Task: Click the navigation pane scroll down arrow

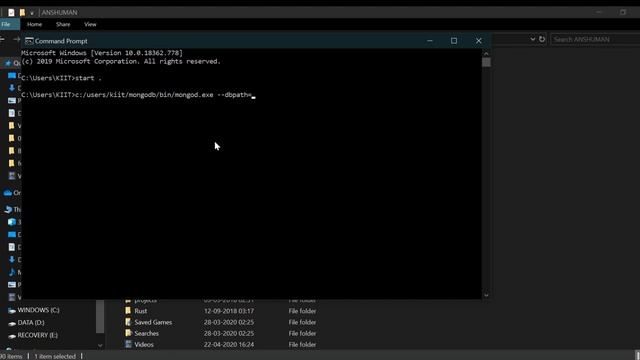Action: point(100,346)
